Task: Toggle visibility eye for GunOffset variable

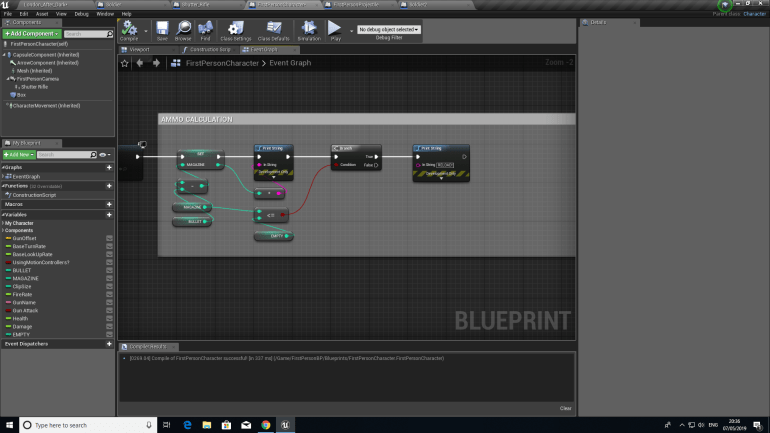Action: coord(110,238)
